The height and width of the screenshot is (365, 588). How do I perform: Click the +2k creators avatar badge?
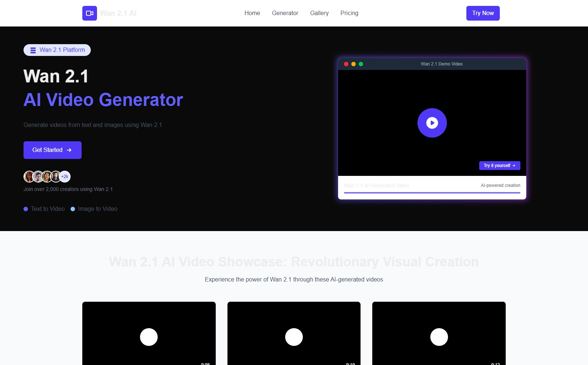pos(65,177)
